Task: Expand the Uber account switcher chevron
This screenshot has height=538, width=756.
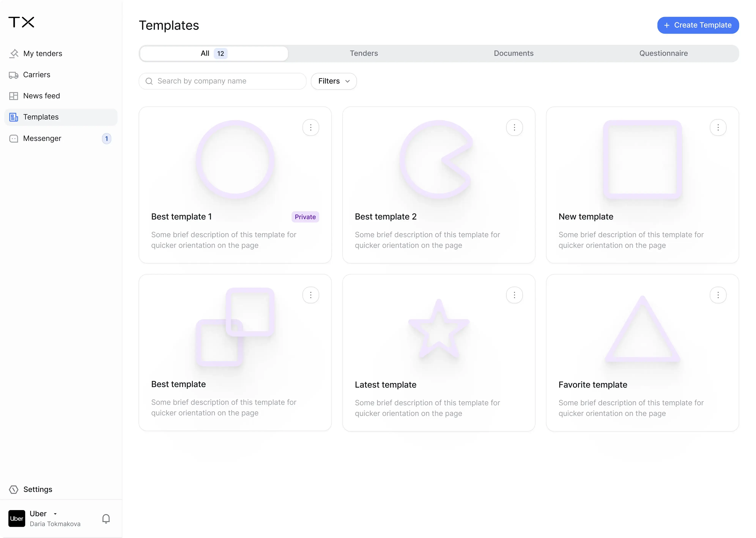Action: [x=56, y=514]
